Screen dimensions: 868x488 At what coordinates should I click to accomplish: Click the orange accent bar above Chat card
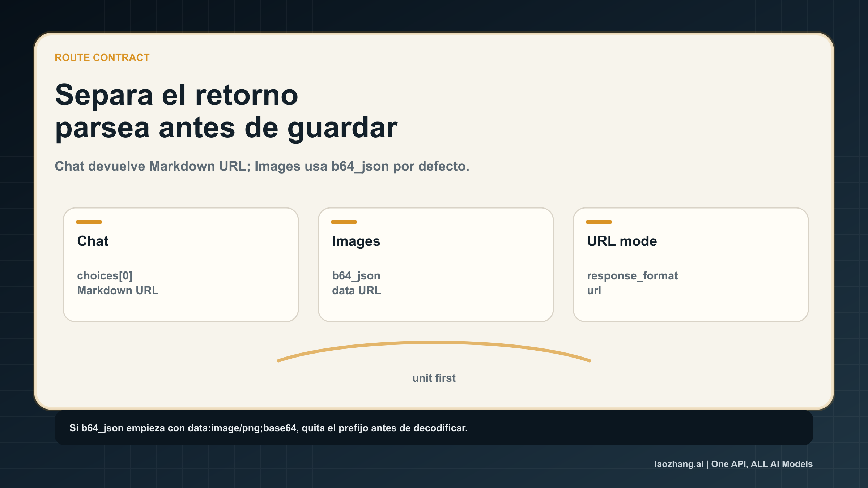pyautogui.click(x=89, y=222)
